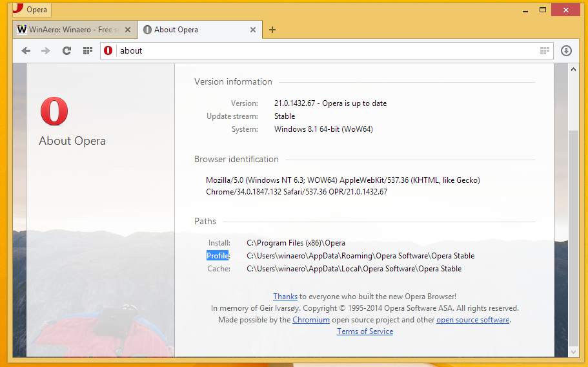Open the open source software link

click(472, 320)
